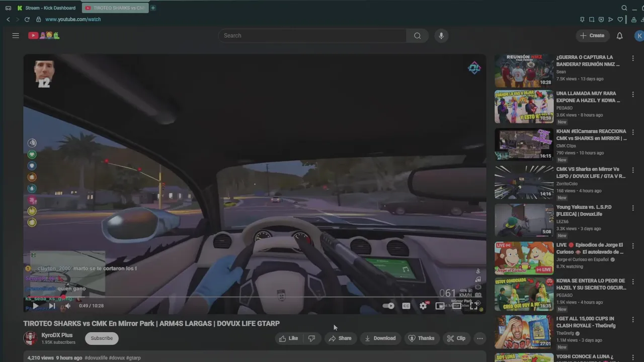Click the Create button
644x362 pixels.
tap(592, 36)
